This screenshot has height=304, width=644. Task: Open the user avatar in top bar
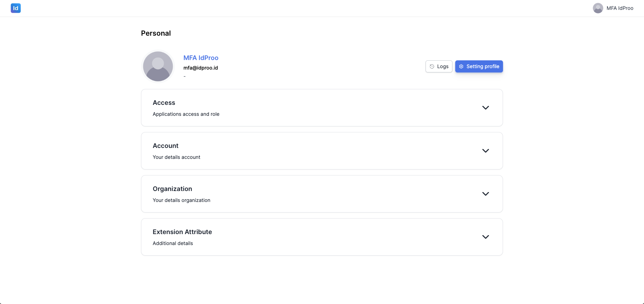(x=598, y=8)
